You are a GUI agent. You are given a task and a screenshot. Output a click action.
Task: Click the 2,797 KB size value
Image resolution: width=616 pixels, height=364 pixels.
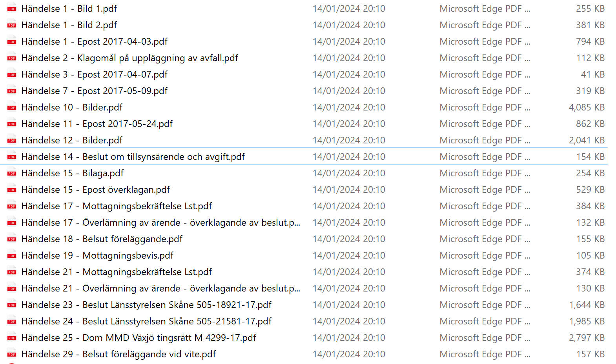pos(587,338)
